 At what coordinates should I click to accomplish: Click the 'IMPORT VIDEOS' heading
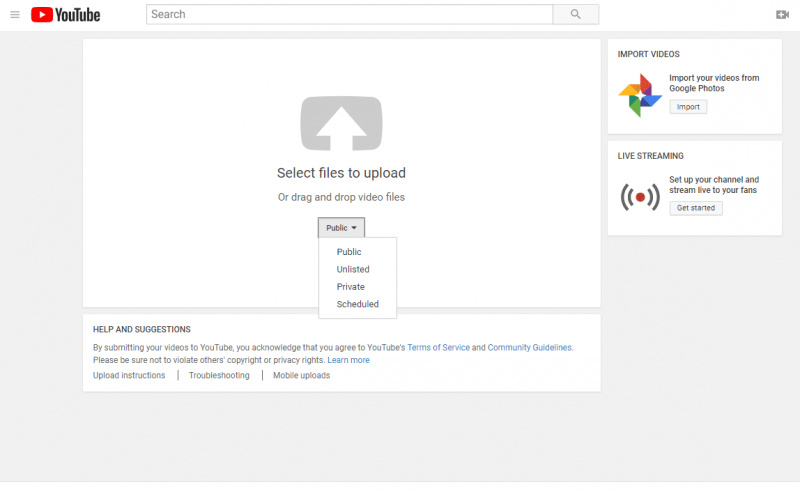pos(648,54)
